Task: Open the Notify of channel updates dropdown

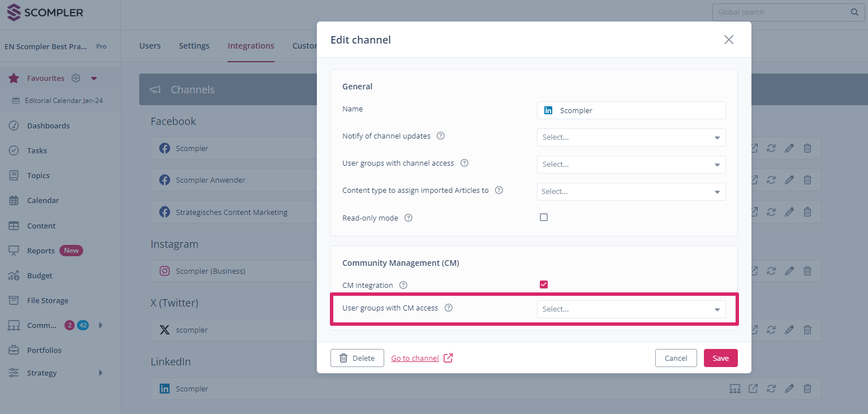Action: [631, 137]
